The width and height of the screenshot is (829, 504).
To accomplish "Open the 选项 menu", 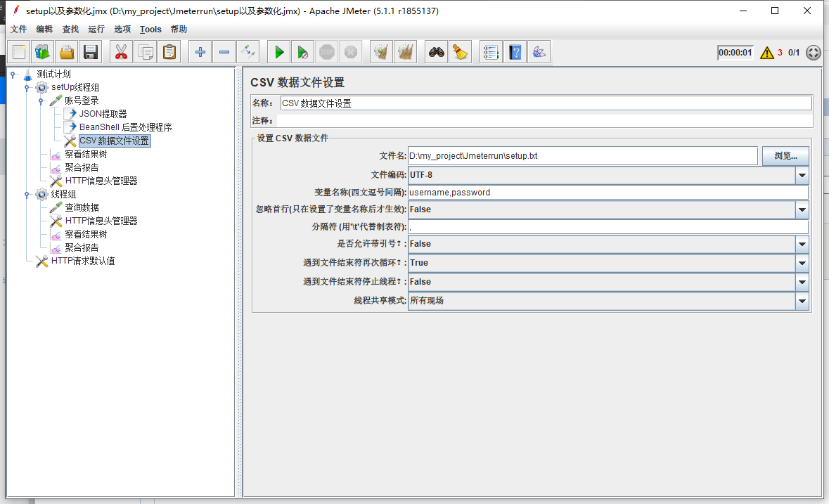I will pos(122,29).
